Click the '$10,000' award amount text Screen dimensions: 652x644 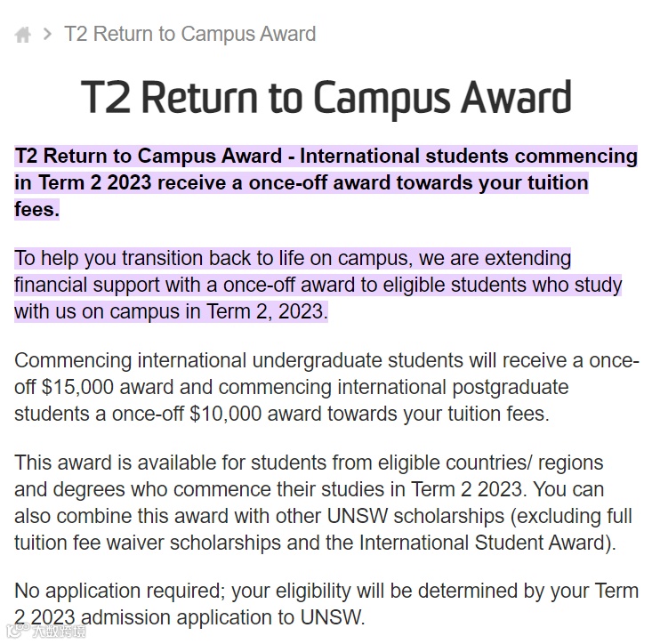click(225, 415)
